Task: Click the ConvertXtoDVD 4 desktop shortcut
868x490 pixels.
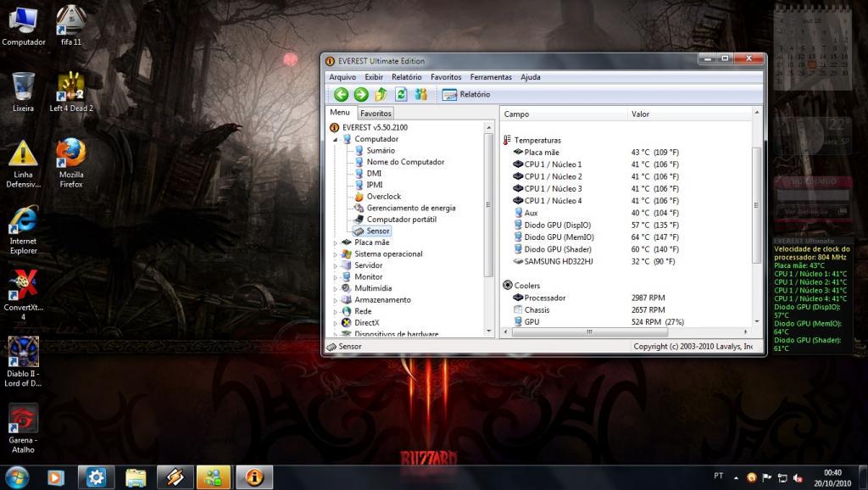Action: [23, 296]
